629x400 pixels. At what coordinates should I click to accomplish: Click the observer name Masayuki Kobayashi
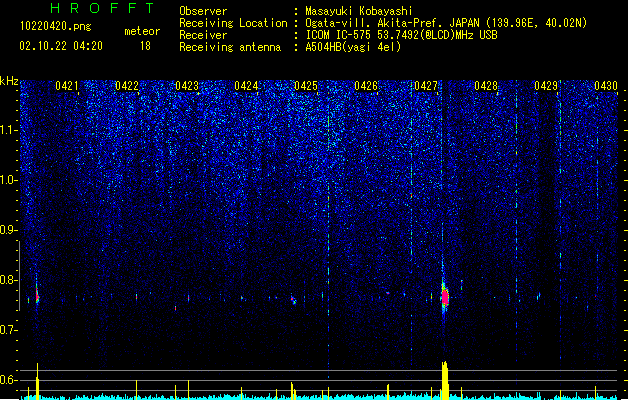[x=359, y=11]
